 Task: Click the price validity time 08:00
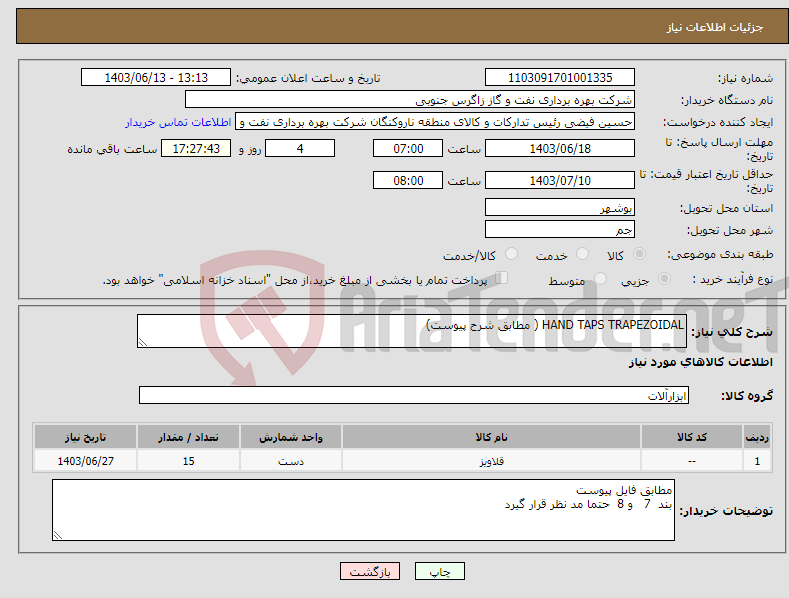click(x=408, y=180)
